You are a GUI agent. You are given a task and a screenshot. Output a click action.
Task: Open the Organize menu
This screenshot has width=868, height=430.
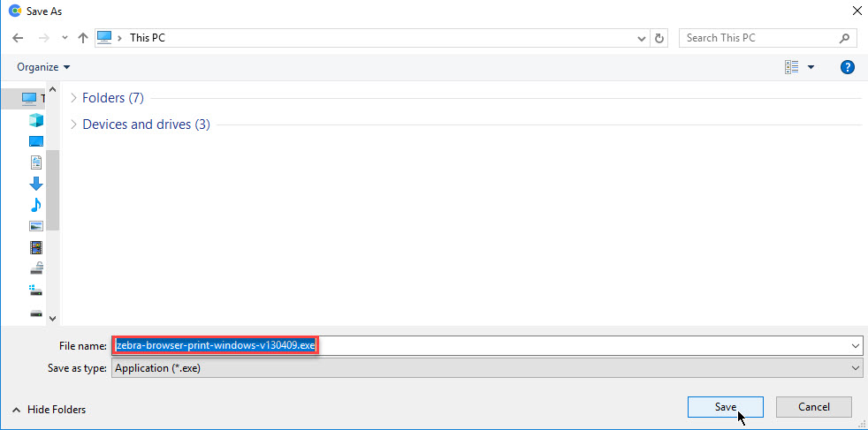click(43, 67)
